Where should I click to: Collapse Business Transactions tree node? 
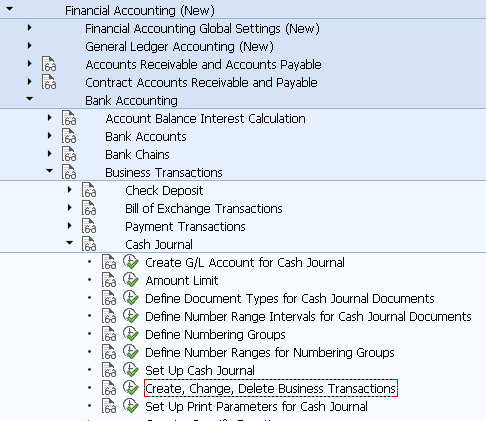[49, 171]
